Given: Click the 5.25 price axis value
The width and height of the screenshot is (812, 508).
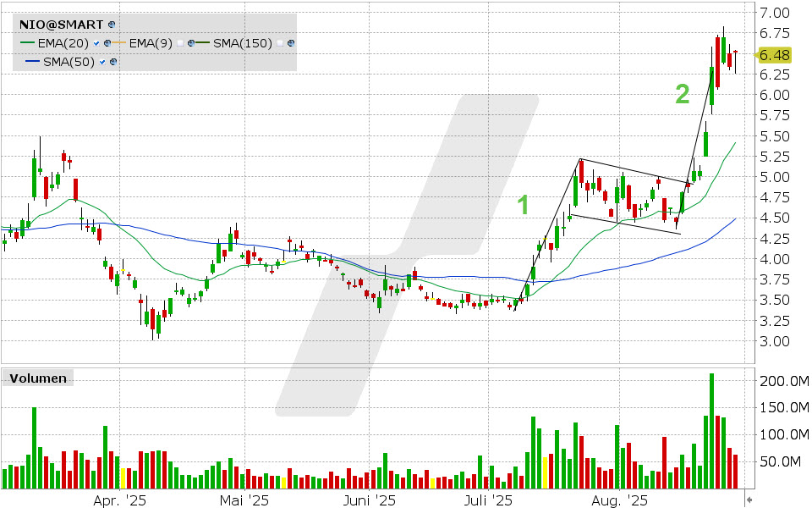Looking at the screenshot, I should click(x=775, y=157).
